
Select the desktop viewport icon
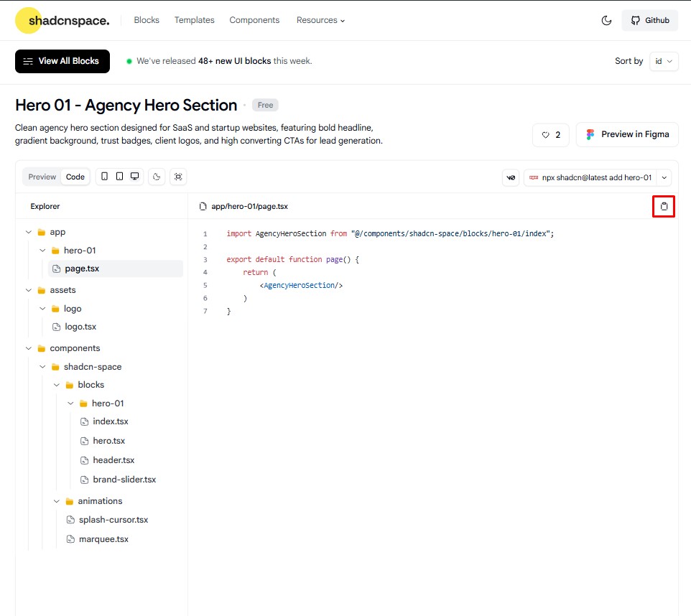(x=134, y=177)
